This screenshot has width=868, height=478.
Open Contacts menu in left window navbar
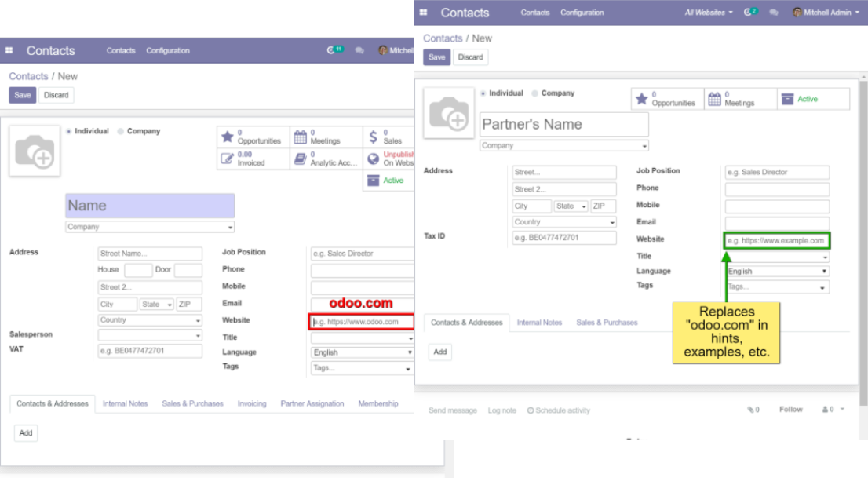pyautogui.click(x=121, y=50)
